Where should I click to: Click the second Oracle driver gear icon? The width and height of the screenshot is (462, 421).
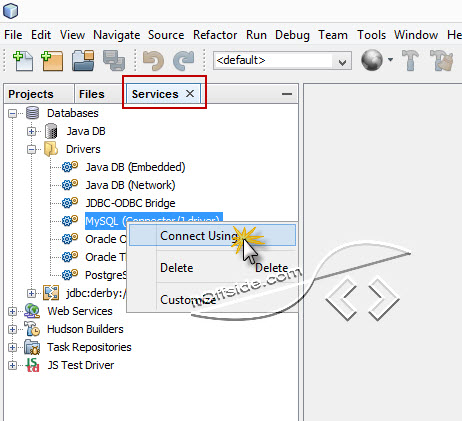(x=70, y=256)
